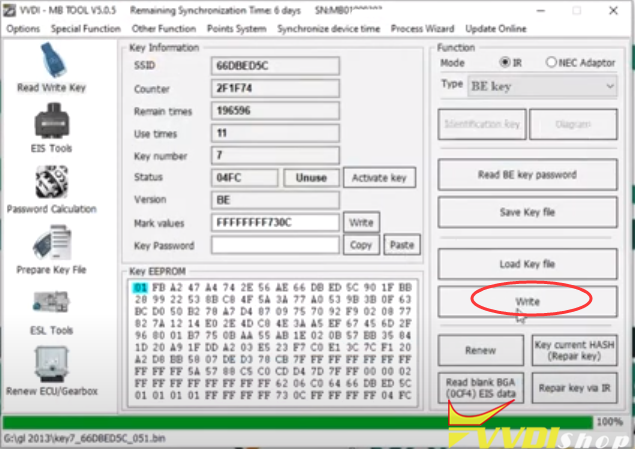Click Key current HASH (Repair key) button

click(x=574, y=350)
